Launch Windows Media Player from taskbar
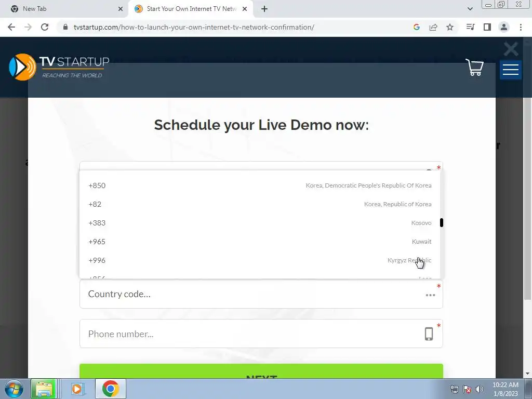 78,389
